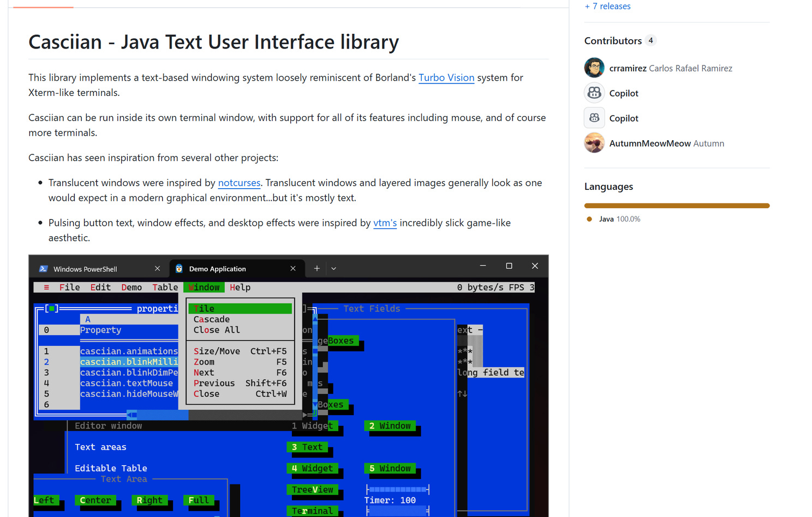Screen dimensions: 812x517
Task: Choose Close Ctrl+W menu entry
Action: (240, 394)
